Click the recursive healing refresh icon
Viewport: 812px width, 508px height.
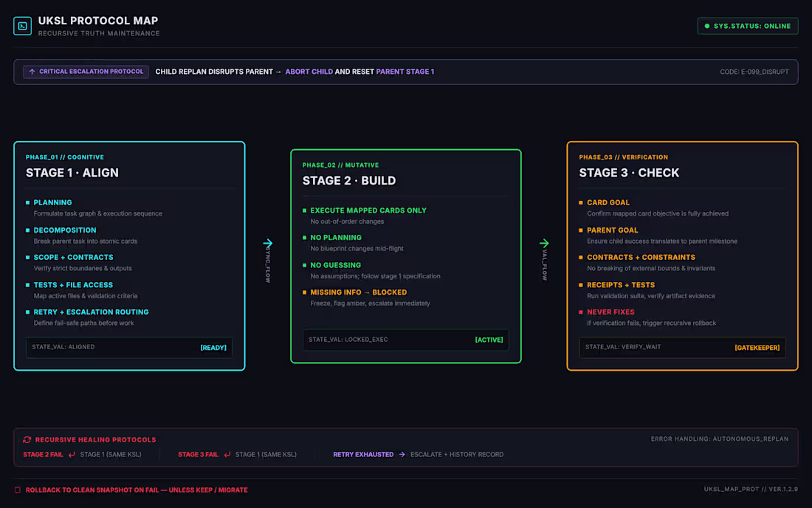tap(27, 439)
